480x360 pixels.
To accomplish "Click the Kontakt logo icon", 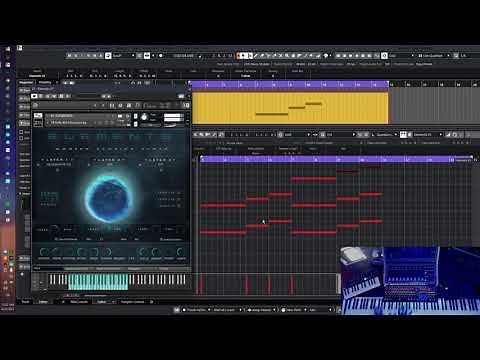I will 36,105.
